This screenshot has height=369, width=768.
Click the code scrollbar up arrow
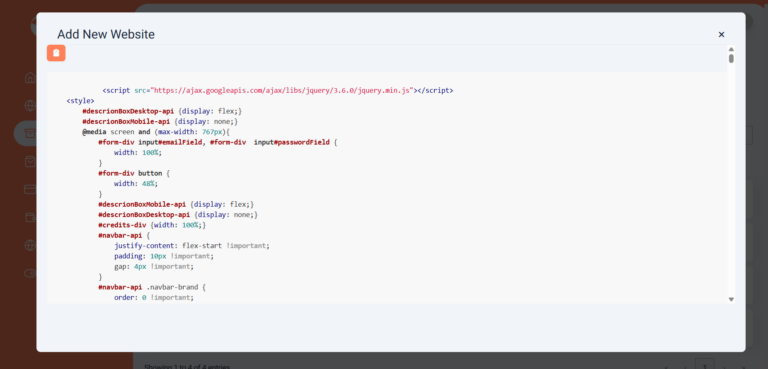tap(731, 49)
